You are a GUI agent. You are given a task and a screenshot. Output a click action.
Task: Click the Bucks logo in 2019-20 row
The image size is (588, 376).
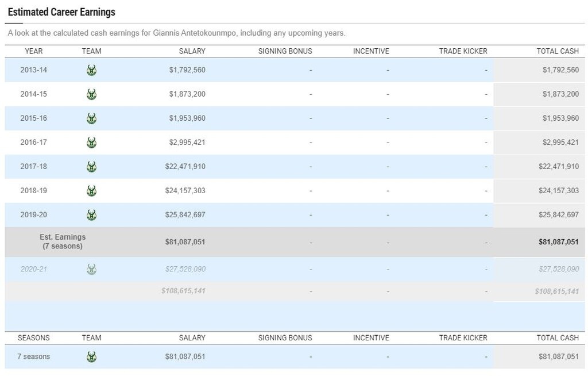pos(91,215)
